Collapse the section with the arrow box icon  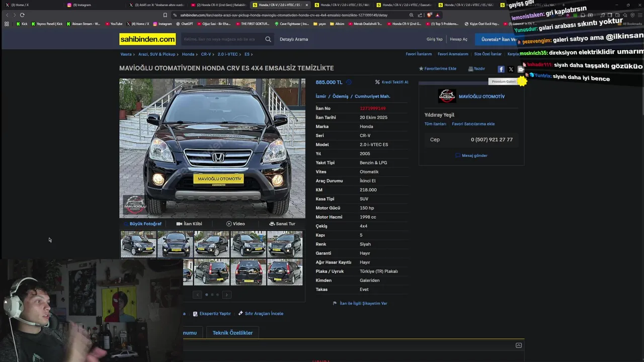click(x=519, y=345)
